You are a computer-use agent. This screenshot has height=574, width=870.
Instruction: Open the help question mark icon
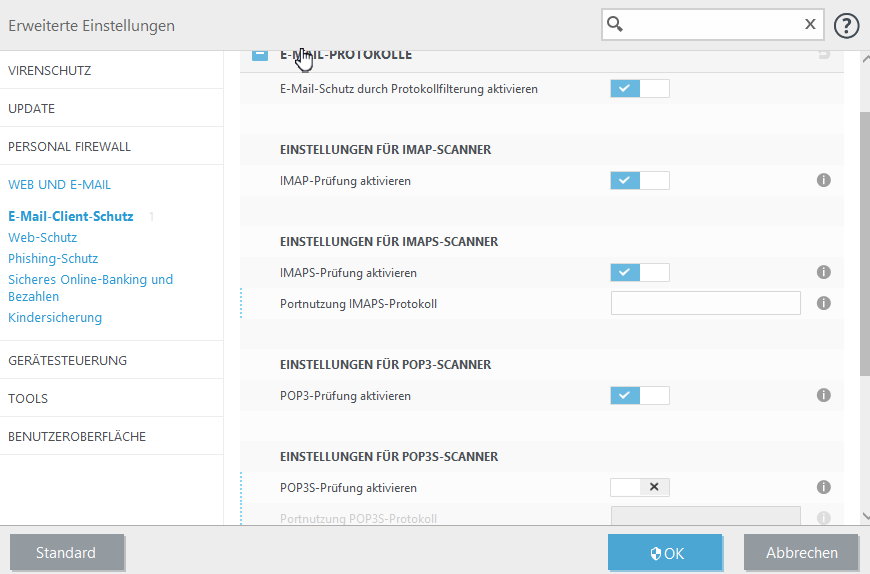tap(847, 25)
